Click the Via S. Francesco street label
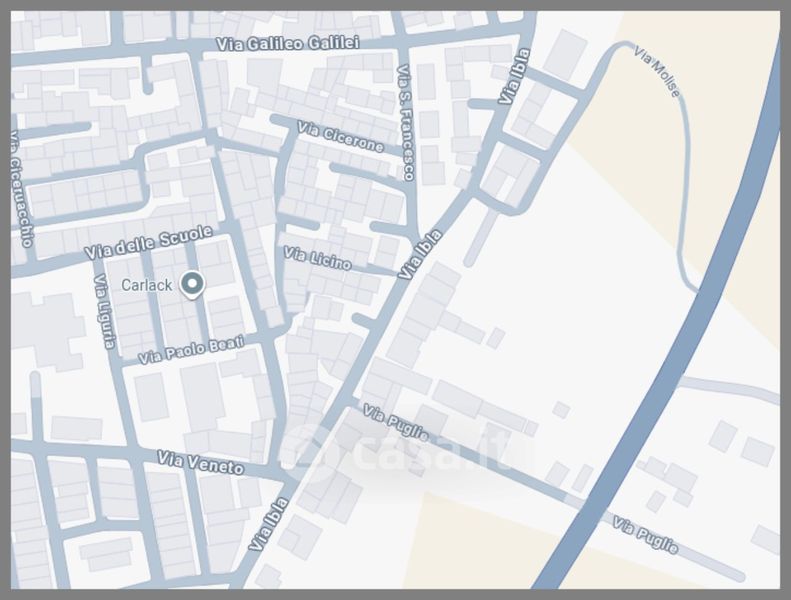Viewport: 791px width, 600px height. (x=405, y=122)
